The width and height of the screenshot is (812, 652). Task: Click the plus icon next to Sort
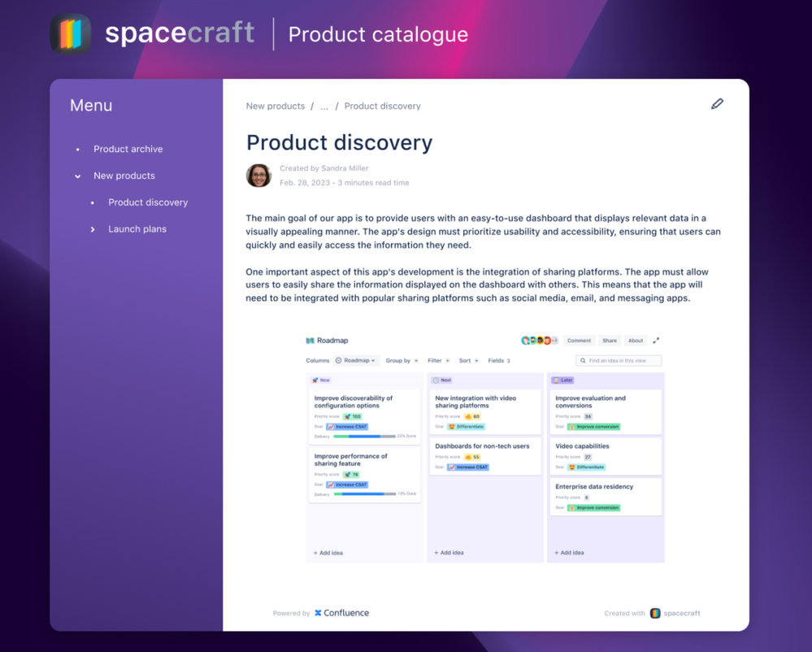(x=476, y=360)
